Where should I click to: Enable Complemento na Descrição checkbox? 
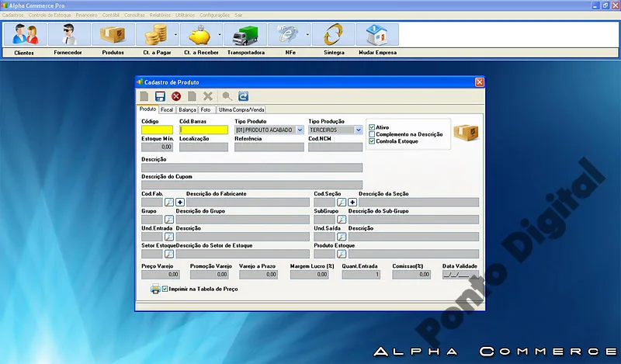[372, 134]
